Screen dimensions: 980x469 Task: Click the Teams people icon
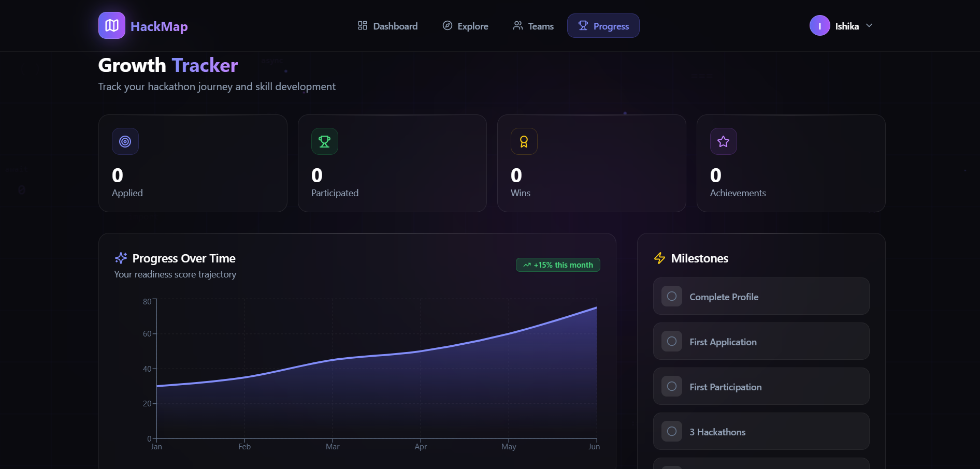point(518,25)
